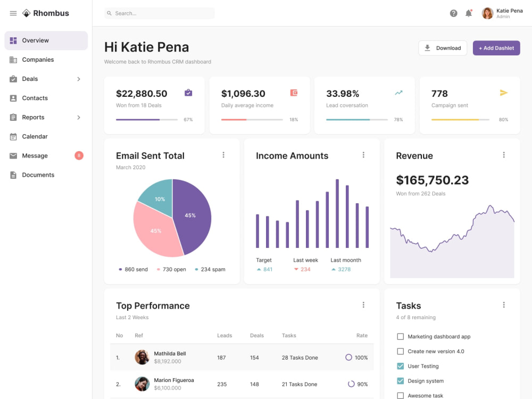Expand the Reports submenu chevron
The image size is (532, 399).
(79, 118)
